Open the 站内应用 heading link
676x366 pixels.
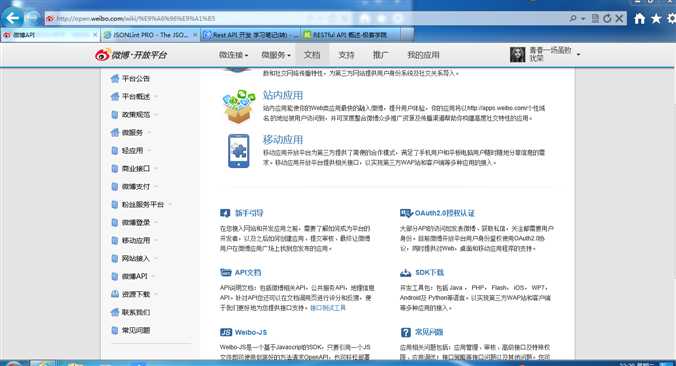pos(283,95)
